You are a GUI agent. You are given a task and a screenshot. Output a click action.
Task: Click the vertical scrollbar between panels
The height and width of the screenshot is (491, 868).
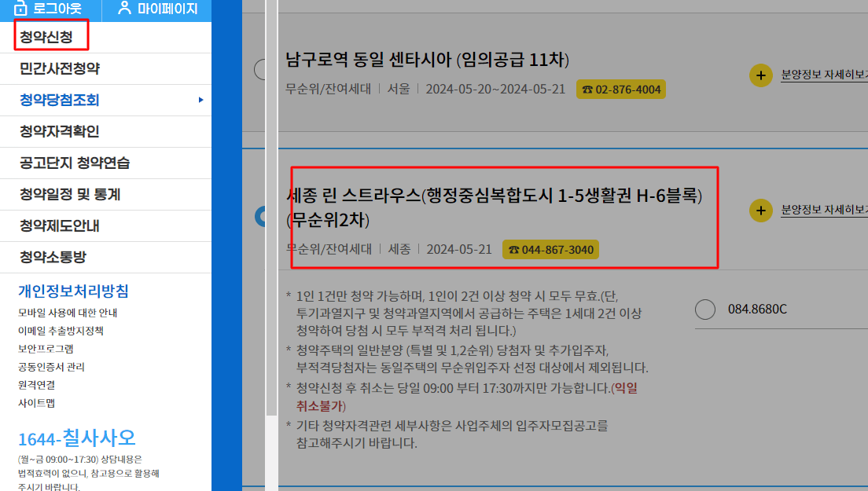(274, 236)
